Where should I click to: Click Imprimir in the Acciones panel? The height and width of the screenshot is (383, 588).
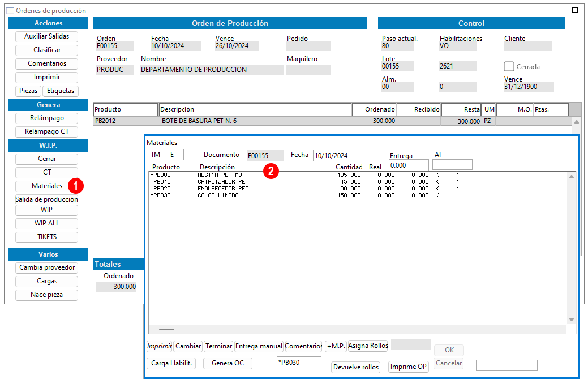click(47, 77)
